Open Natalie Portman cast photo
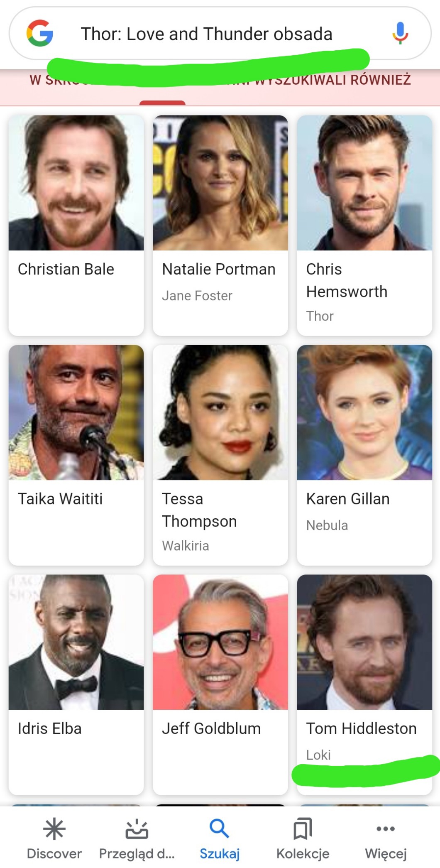Viewport: 440px width, 868px height. [x=220, y=183]
